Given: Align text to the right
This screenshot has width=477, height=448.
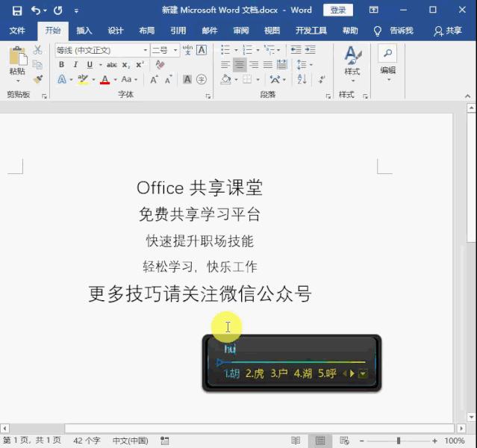Looking at the screenshot, I should pos(254,64).
